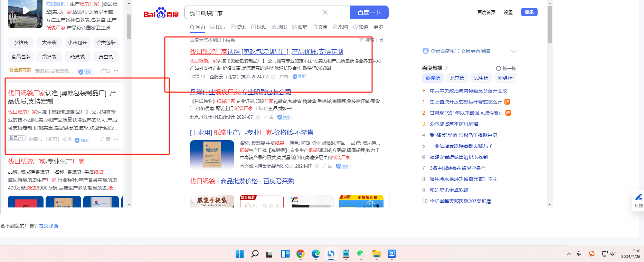Image resolution: width=644 pixels, height=262 pixels.
Task: Click the 换一换 refresh icon
Action: pos(498,68)
